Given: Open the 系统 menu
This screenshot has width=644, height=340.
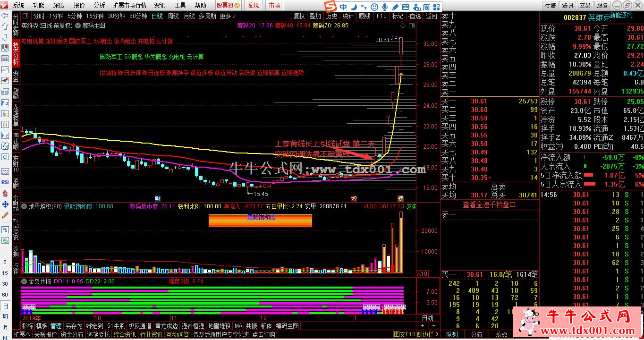Looking at the screenshot, I should click(18, 5).
